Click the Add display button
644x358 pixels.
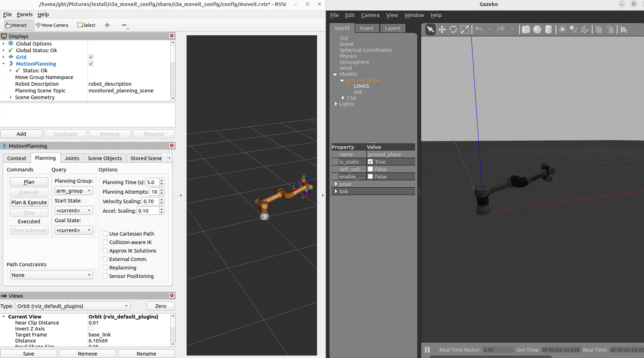(21, 134)
